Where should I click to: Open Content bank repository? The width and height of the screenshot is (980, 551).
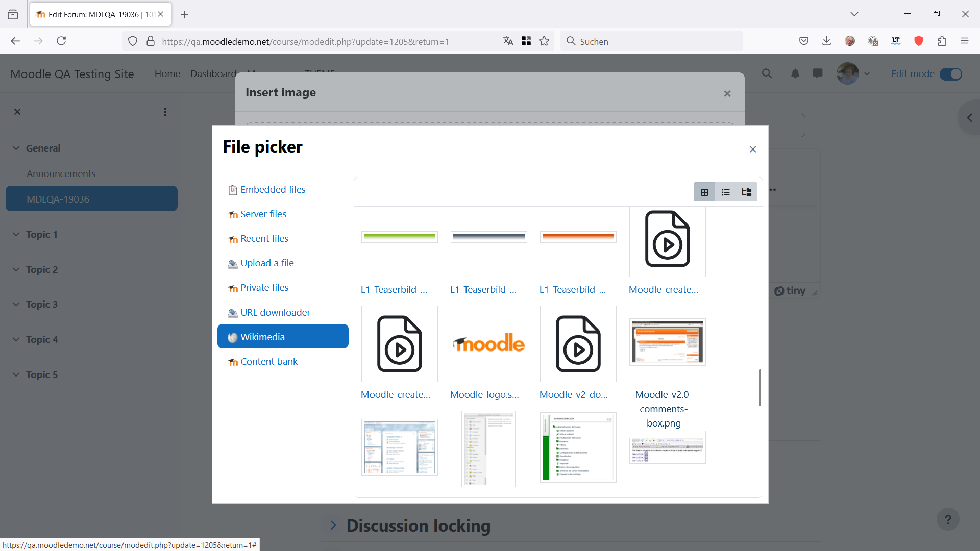click(x=268, y=362)
